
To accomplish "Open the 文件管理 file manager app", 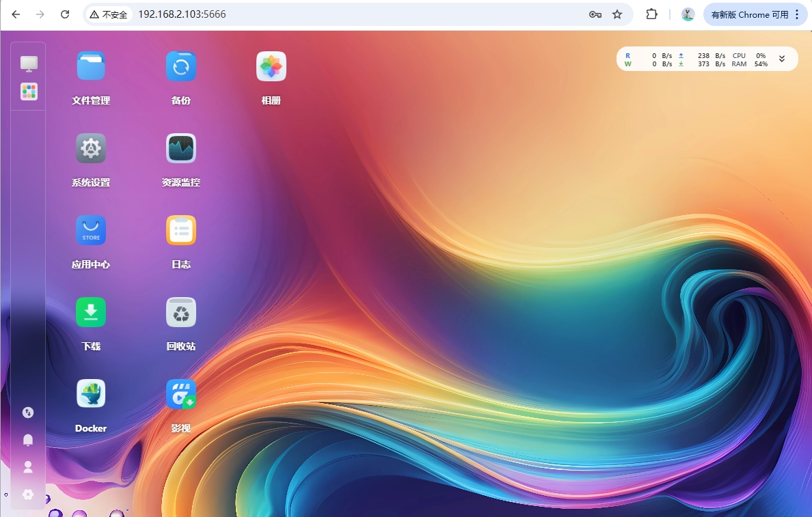I will (x=91, y=67).
